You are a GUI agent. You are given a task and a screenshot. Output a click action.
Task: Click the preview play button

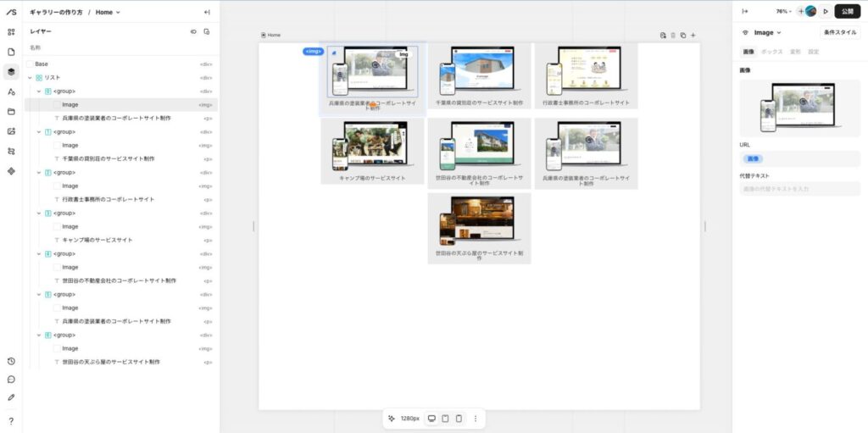coord(826,12)
